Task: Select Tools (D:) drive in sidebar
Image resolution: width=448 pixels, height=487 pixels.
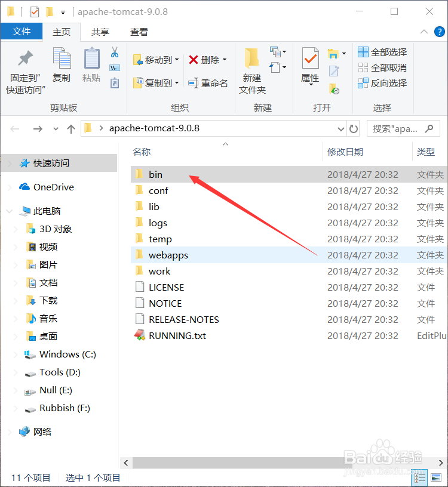Action: click(x=59, y=372)
